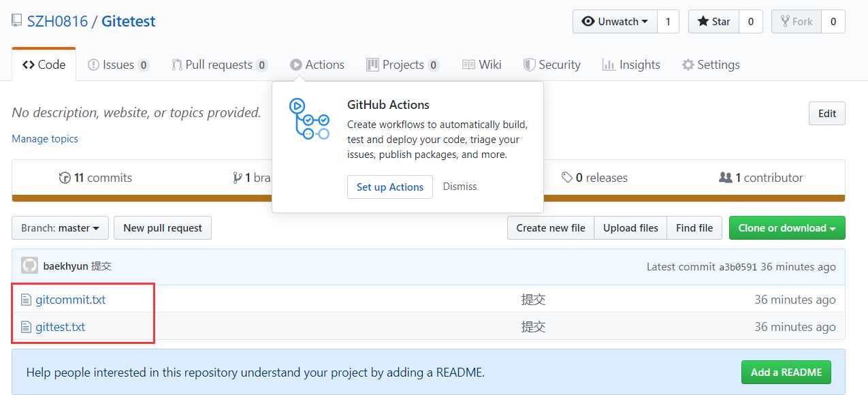Switch to the Issues tab

[118, 65]
